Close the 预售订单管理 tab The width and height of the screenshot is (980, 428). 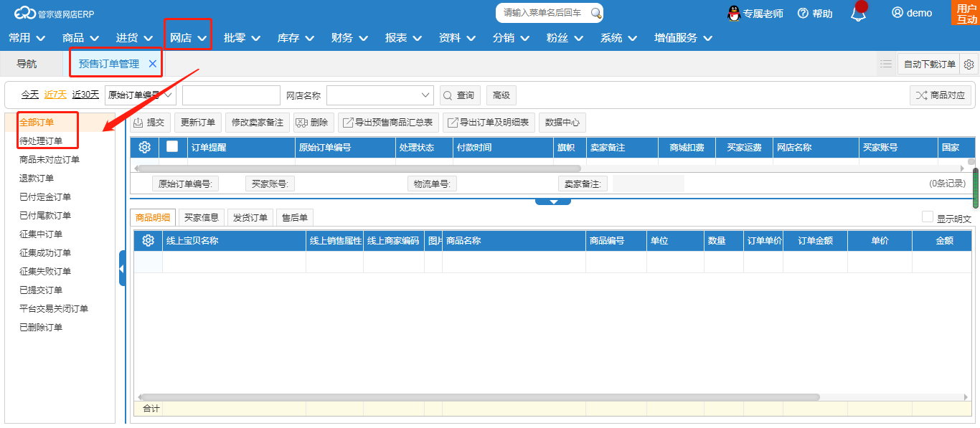click(152, 64)
